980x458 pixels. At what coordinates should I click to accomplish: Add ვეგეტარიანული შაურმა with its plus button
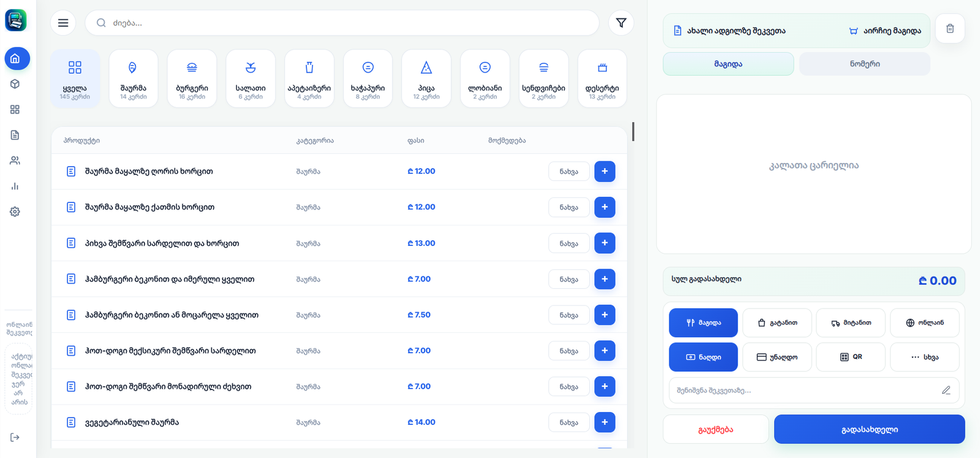[605, 422]
